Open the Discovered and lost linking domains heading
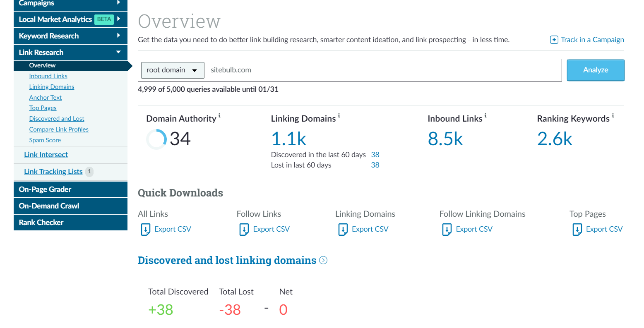This screenshot has width=644, height=328. pos(227,260)
